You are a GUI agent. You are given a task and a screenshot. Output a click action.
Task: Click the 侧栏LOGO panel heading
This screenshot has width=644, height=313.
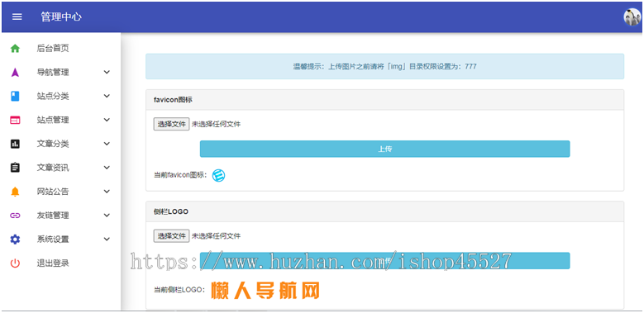click(x=171, y=211)
